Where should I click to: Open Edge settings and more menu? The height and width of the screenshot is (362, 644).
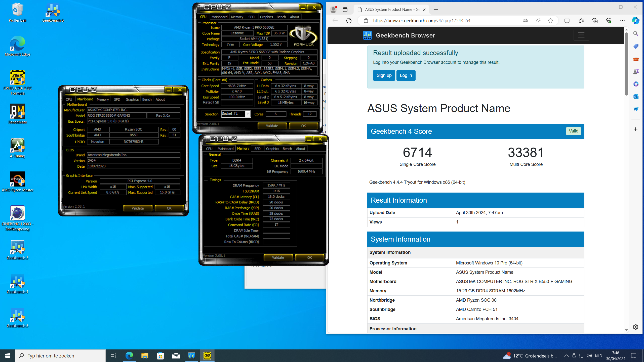click(x=622, y=21)
